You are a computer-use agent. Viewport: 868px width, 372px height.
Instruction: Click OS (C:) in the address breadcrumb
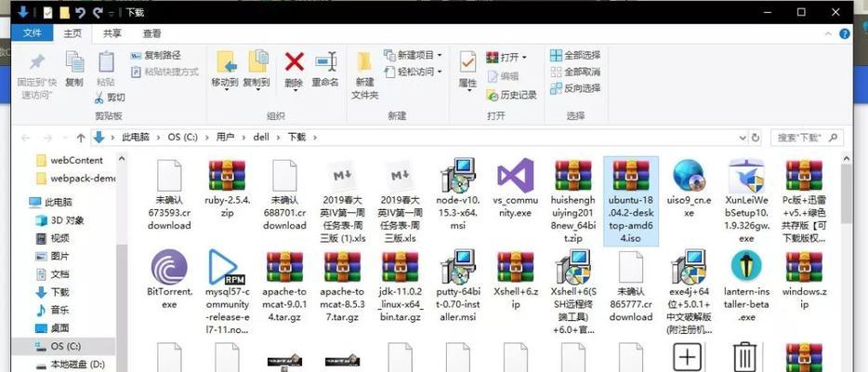(183, 137)
